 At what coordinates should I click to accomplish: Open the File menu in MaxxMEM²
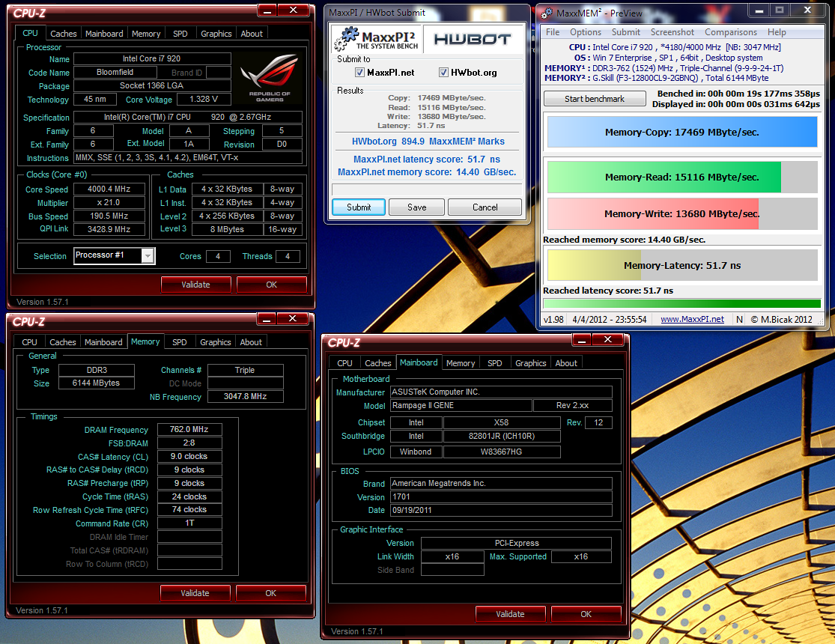pos(553,32)
